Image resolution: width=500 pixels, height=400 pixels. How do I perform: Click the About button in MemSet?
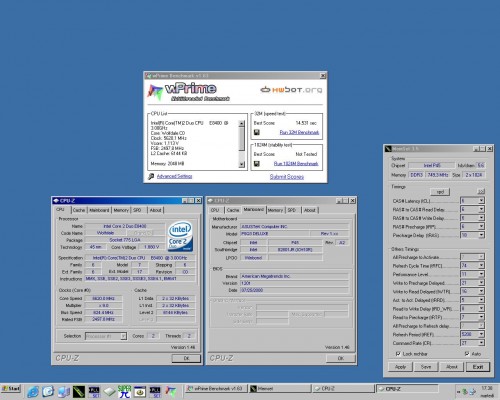click(x=452, y=367)
